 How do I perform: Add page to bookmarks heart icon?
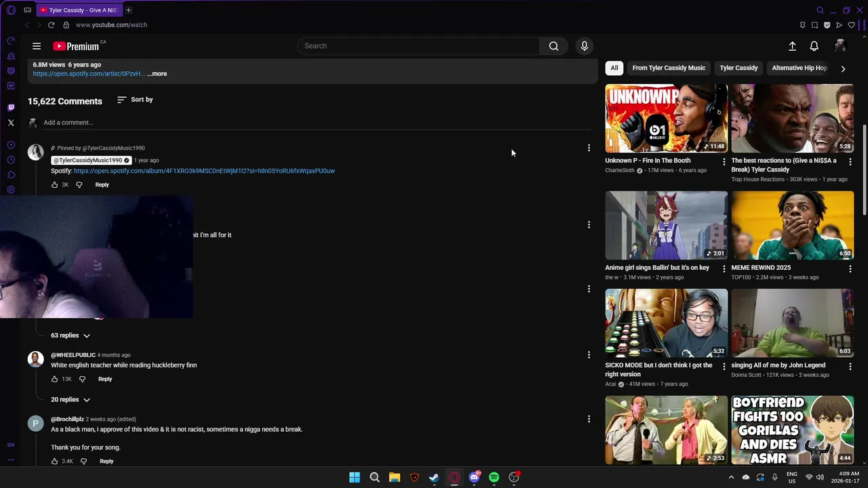pyautogui.click(x=852, y=25)
